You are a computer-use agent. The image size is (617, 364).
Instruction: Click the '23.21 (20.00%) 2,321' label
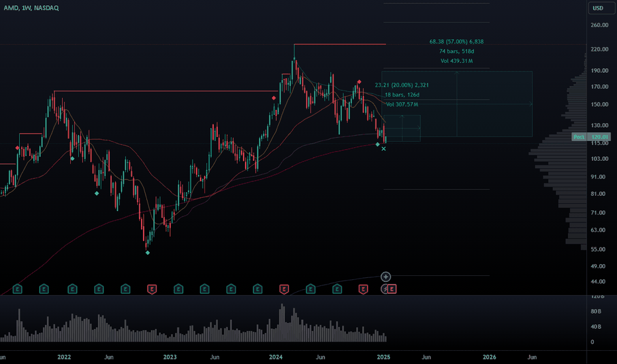tap(402, 85)
